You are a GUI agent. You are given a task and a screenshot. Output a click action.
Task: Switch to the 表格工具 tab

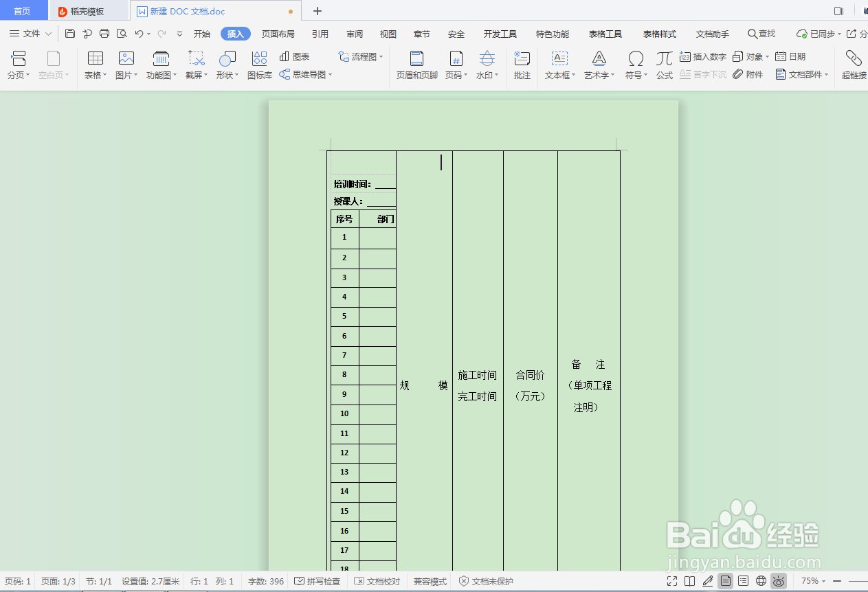[x=605, y=34]
